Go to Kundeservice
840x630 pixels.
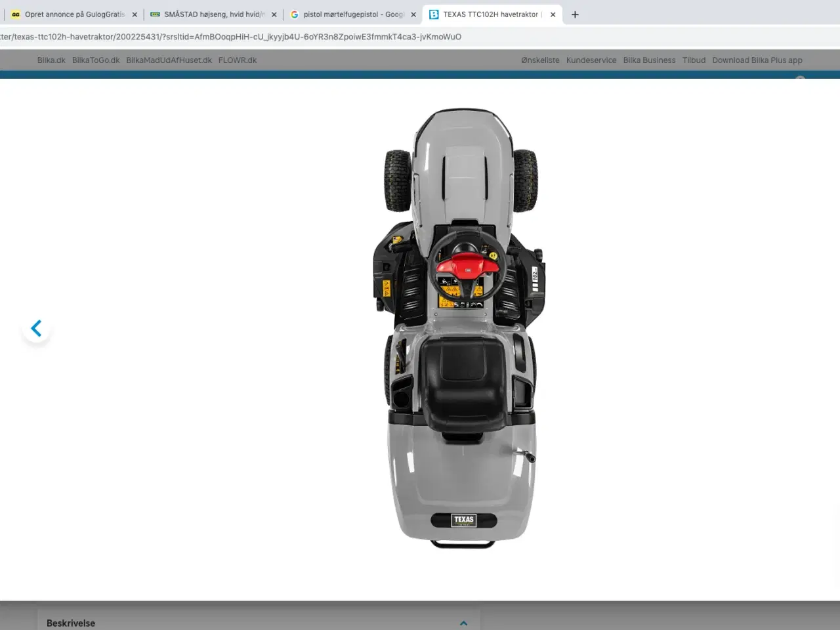591,60
